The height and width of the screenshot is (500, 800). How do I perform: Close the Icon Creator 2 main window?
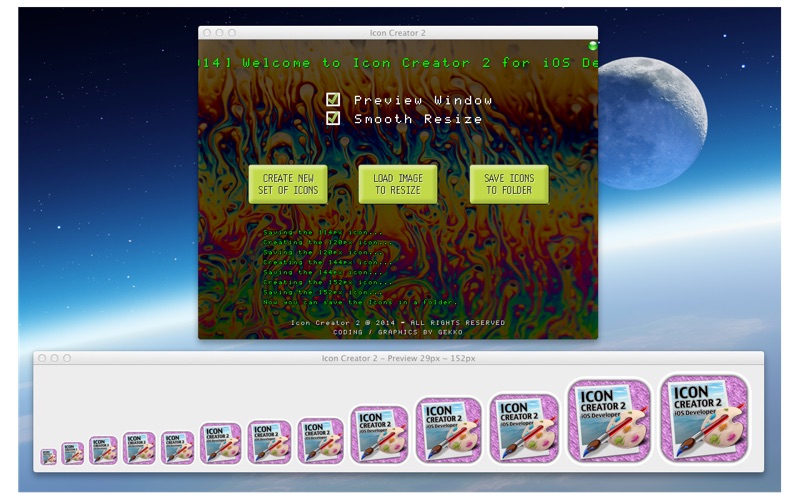[207, 33]
